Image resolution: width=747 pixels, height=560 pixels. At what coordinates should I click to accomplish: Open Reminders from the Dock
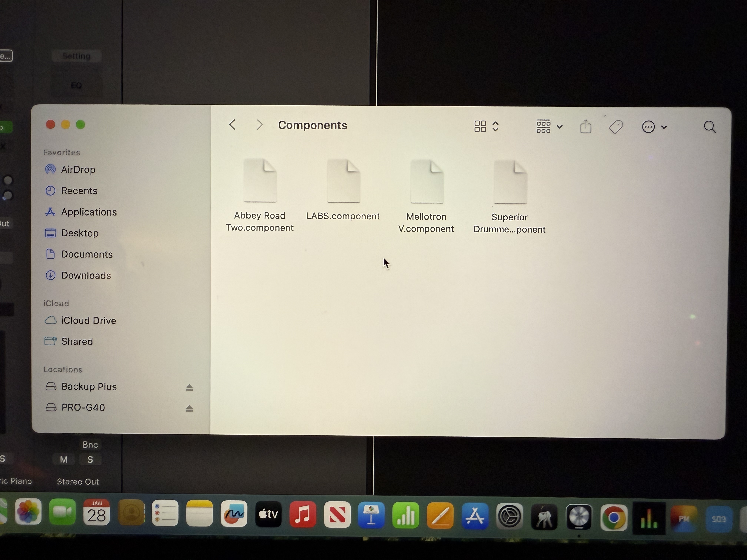[x=165, y=513]
